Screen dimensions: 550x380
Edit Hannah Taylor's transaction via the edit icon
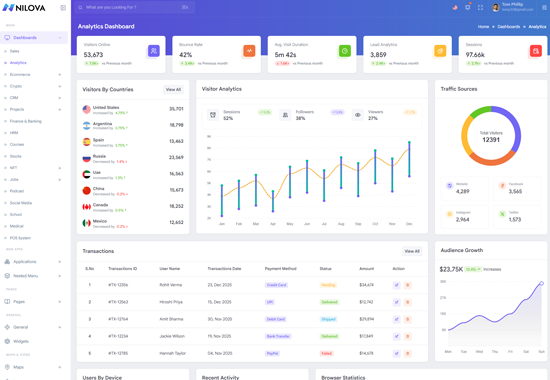[x=397, y=353]
